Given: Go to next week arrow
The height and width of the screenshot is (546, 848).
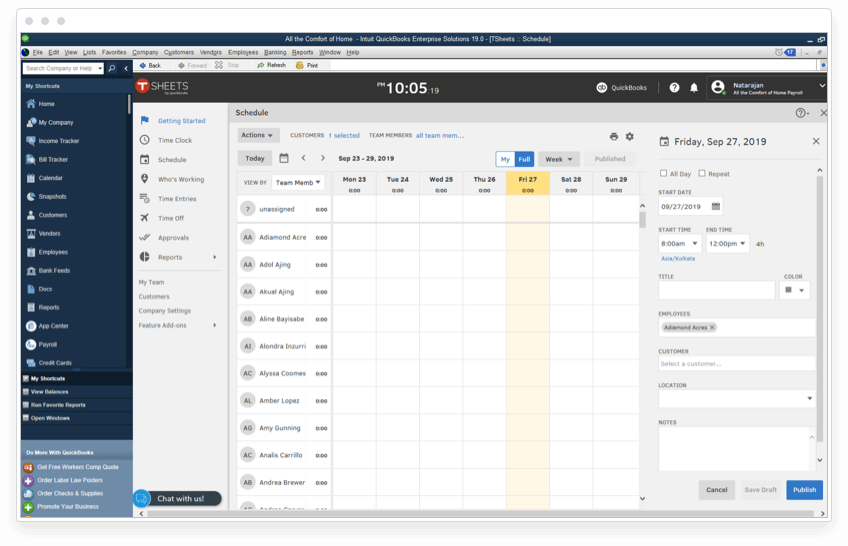Looking at the screenshot, I should [323, 158].
